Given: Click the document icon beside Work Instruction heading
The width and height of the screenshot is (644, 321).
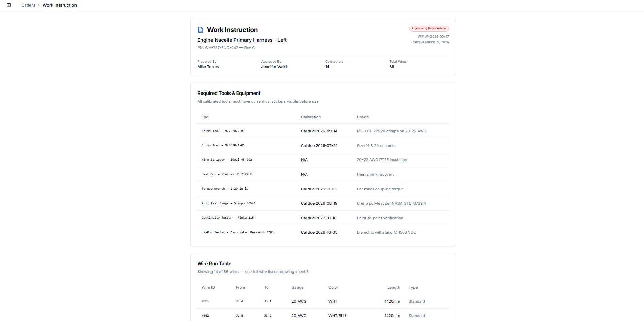Looking at the screenshot, I should pos(201,30).
